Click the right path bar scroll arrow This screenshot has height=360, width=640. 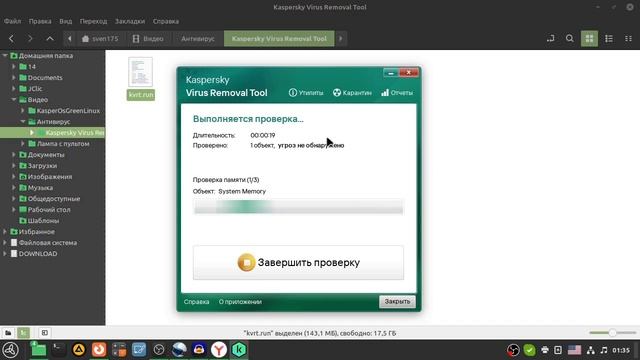pos(341,39)
